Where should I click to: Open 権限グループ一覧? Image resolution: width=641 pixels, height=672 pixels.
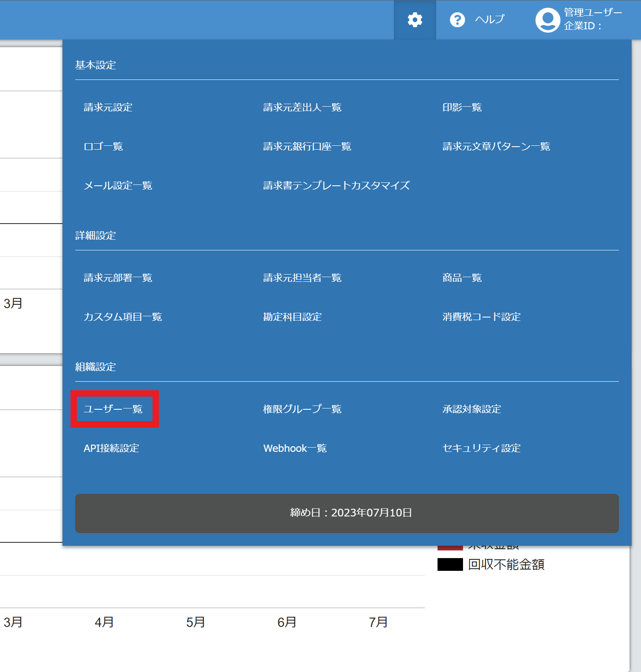tap(302, 409)
